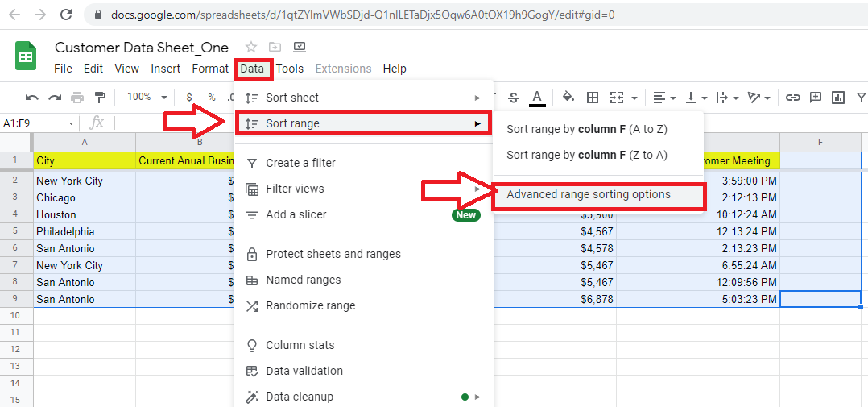Screen dimensions: 868x407
Task: Open the fill color picker
Action: [568, 98]
